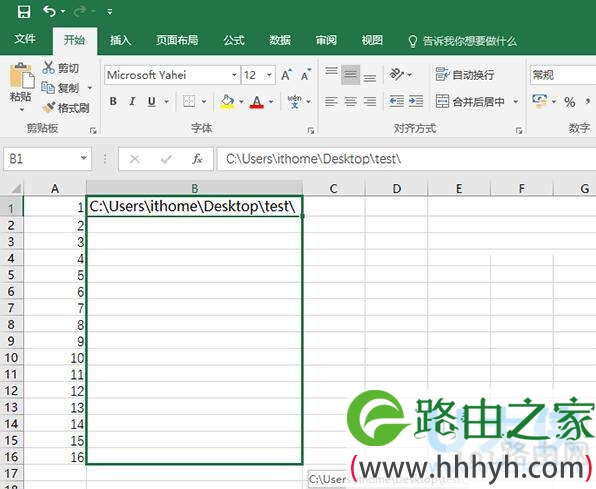Open the cell borders icon

point(189,101)
